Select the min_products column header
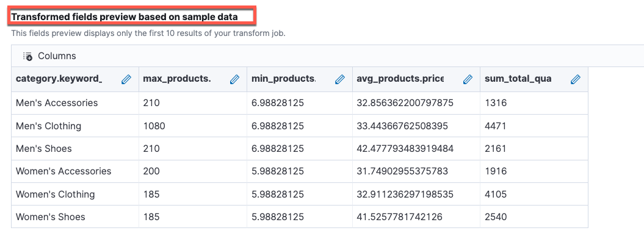Image resolution: width=644 pixels, height=247 pixels. click(283, 79)
